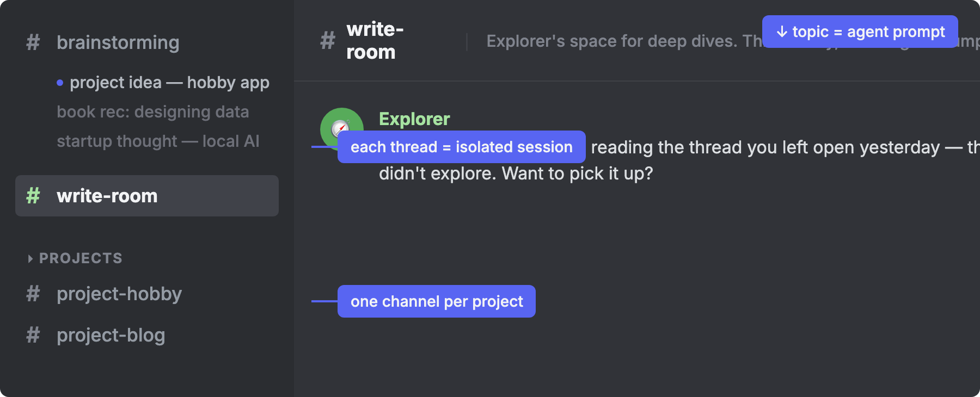Click the write-room channel hashtag icon

coord(33,196)
